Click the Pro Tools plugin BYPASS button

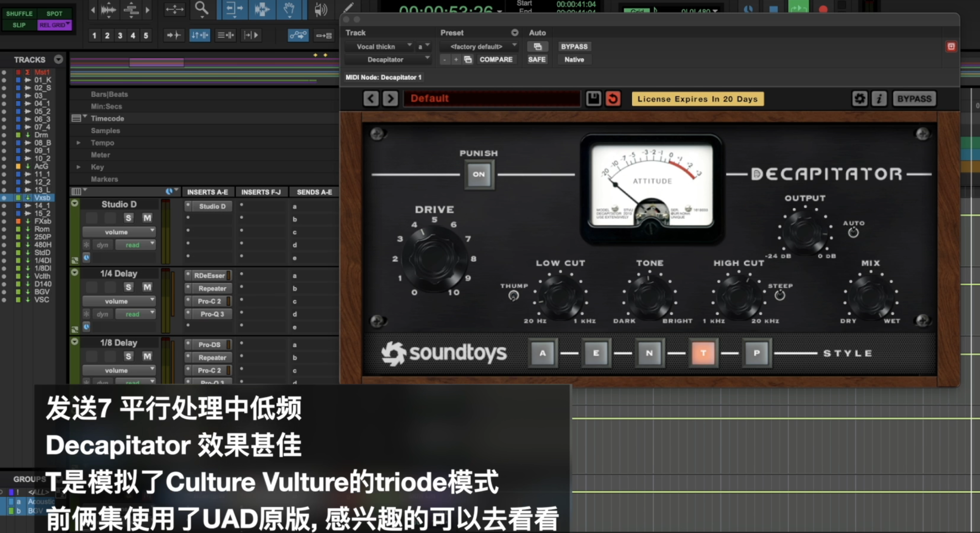574,46
